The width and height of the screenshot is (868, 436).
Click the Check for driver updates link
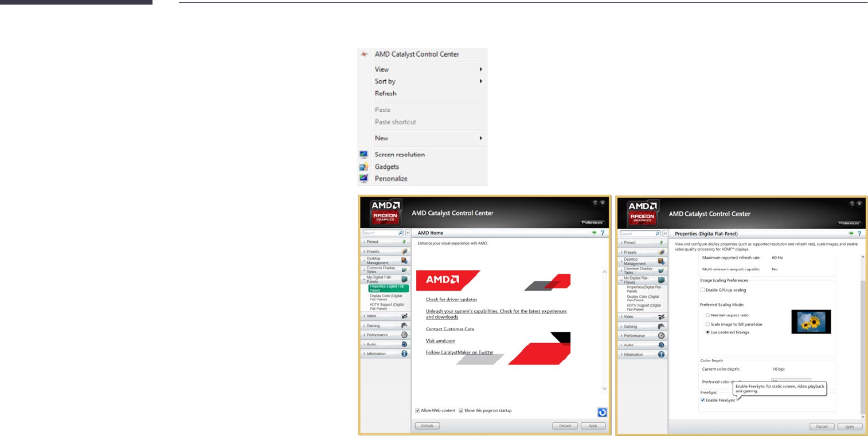coord(451,300)
